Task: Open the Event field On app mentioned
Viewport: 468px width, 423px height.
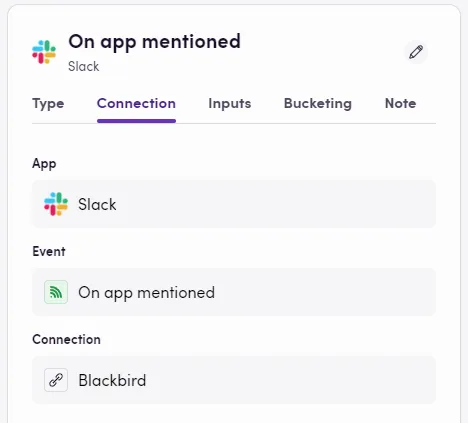Action: coord(234,292)
